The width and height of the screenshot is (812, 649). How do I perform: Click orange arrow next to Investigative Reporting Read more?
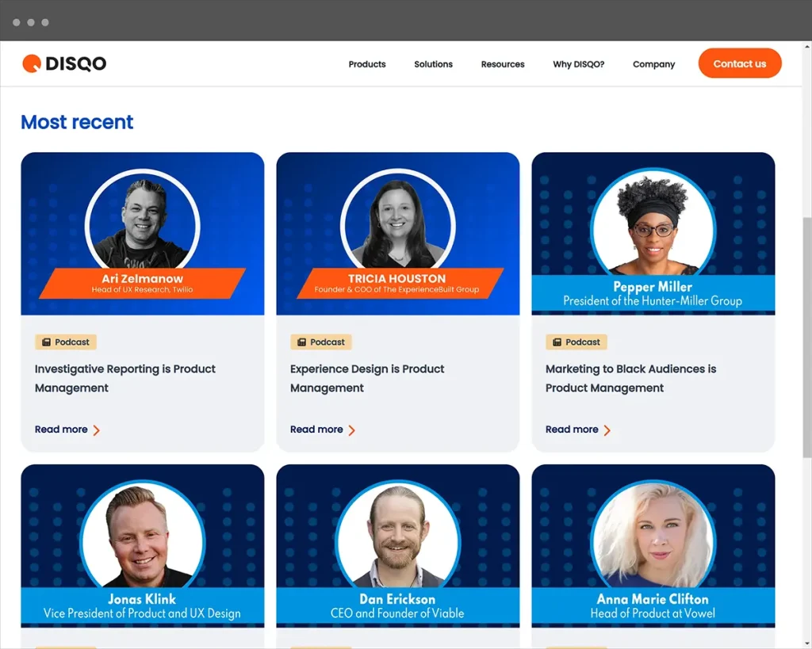[96, 430]
